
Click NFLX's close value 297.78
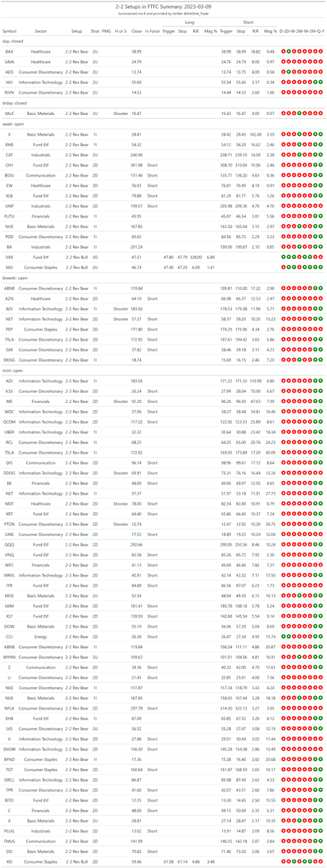click(136, 707)
